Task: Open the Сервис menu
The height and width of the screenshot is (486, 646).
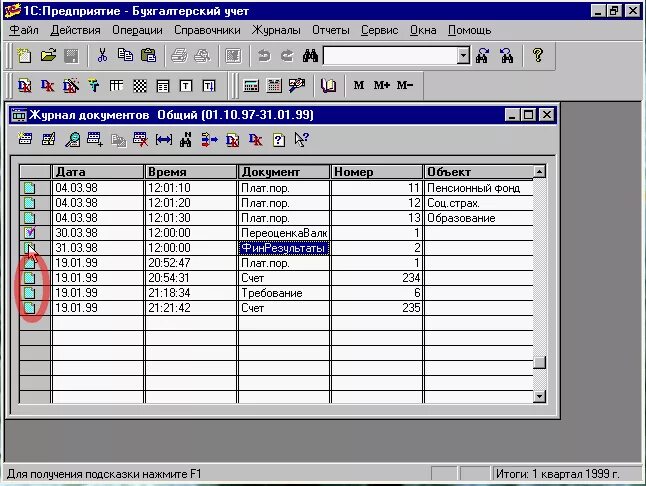Action: 379,30
